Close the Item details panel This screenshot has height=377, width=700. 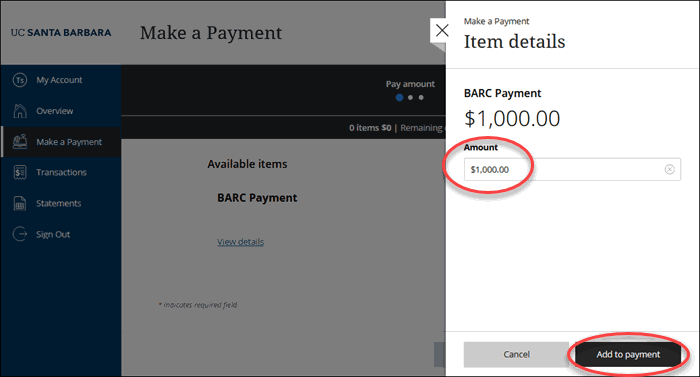pos(442,30)
